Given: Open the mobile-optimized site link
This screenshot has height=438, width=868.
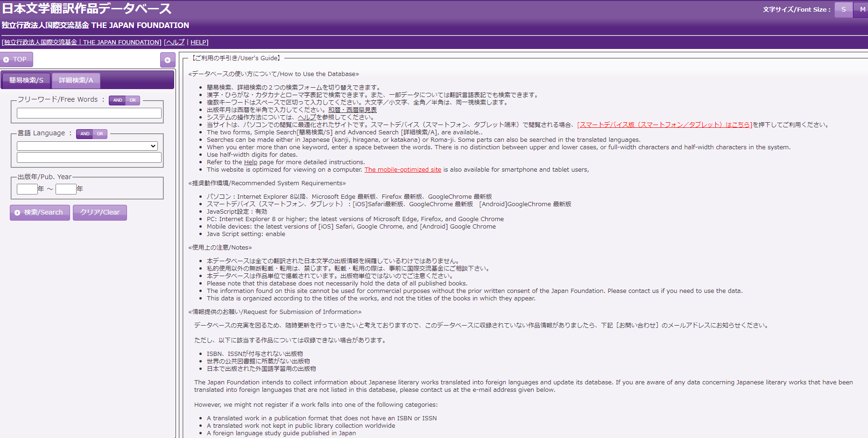Looking at the screenshot, I should tap(403, 170).
